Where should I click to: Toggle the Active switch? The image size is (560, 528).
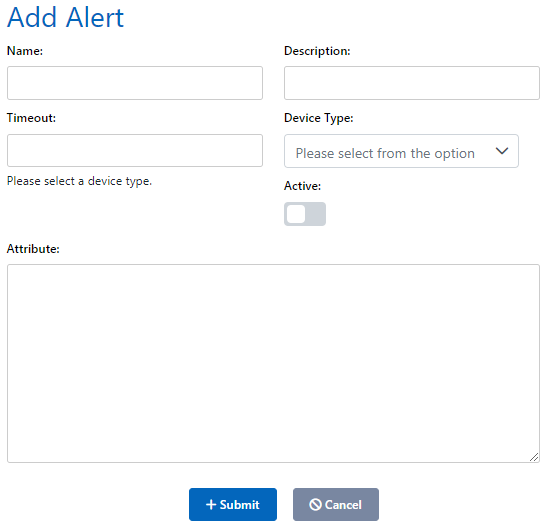pos(305,214)
